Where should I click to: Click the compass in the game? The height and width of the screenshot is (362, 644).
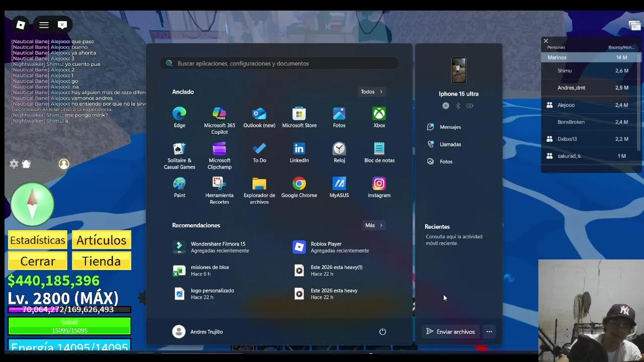pos(32,204)
